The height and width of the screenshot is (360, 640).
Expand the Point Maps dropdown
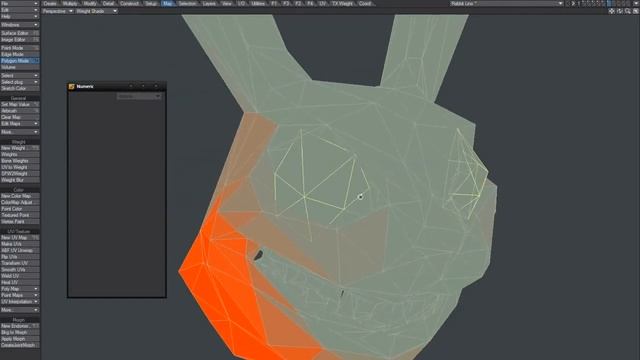20,295
